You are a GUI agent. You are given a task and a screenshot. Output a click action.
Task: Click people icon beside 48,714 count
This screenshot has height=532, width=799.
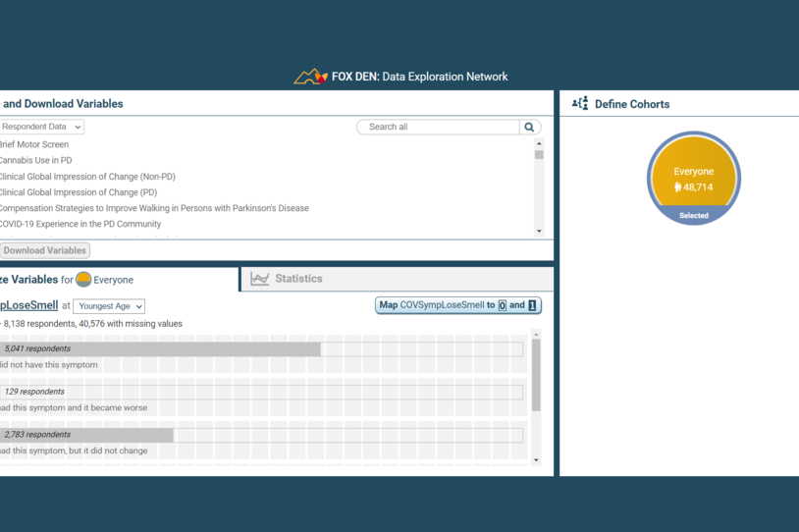(677, 187)
